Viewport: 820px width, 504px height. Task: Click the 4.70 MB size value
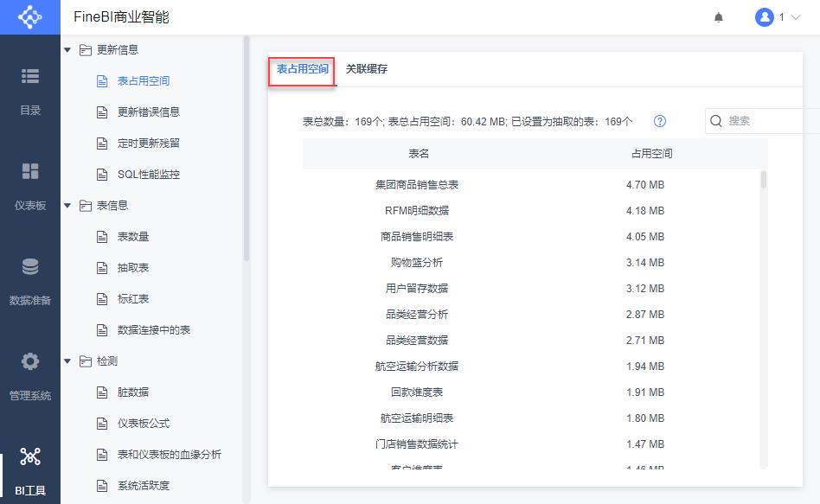[x=645, y=184]
